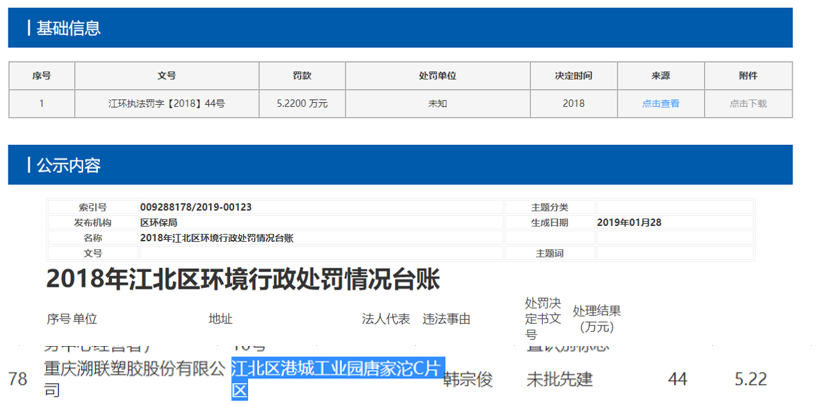826x404 pixels.
Task: Click the 44 decision number in row 78
Action: (x=677, y=379)
